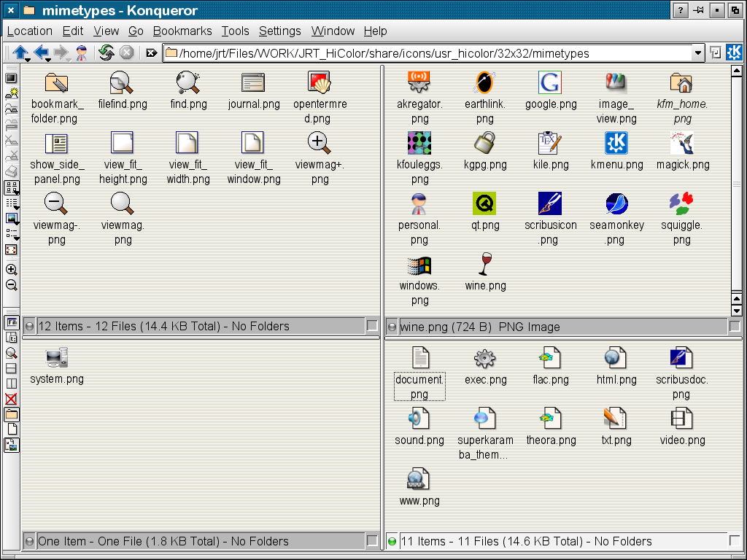Open the Location menu
Screen dimensions: 747x560
29,31
